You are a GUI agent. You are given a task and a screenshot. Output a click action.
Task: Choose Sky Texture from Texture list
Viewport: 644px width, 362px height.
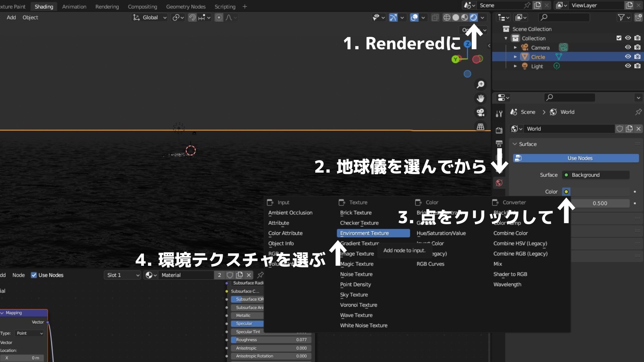pos(354,295)
